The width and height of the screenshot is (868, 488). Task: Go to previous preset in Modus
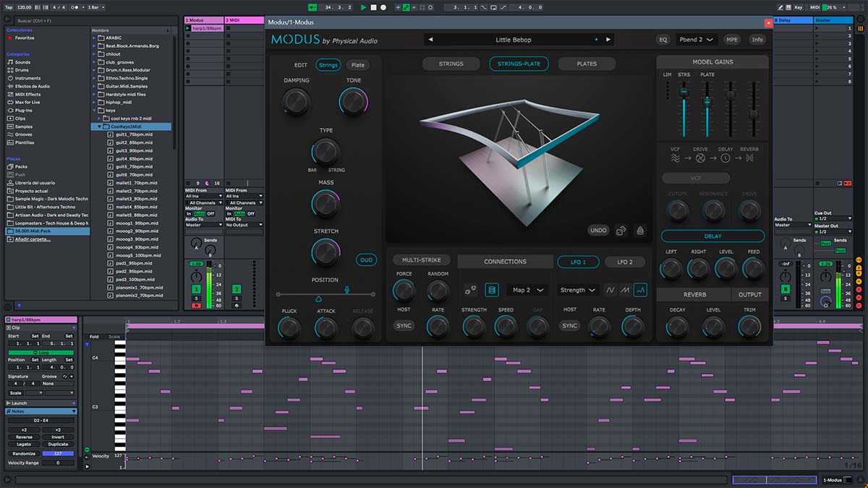pos(431,40)
